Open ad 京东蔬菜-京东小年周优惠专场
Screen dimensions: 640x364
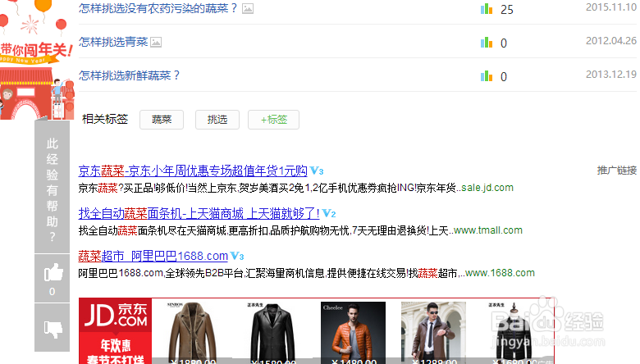(x=193, y=171)
